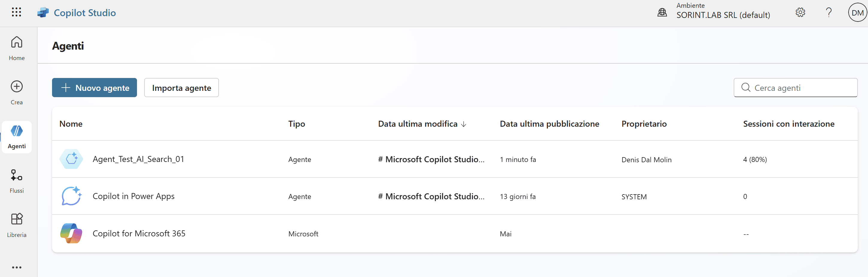Open Copilot in Power Apps agent

(x=133, y=196)
